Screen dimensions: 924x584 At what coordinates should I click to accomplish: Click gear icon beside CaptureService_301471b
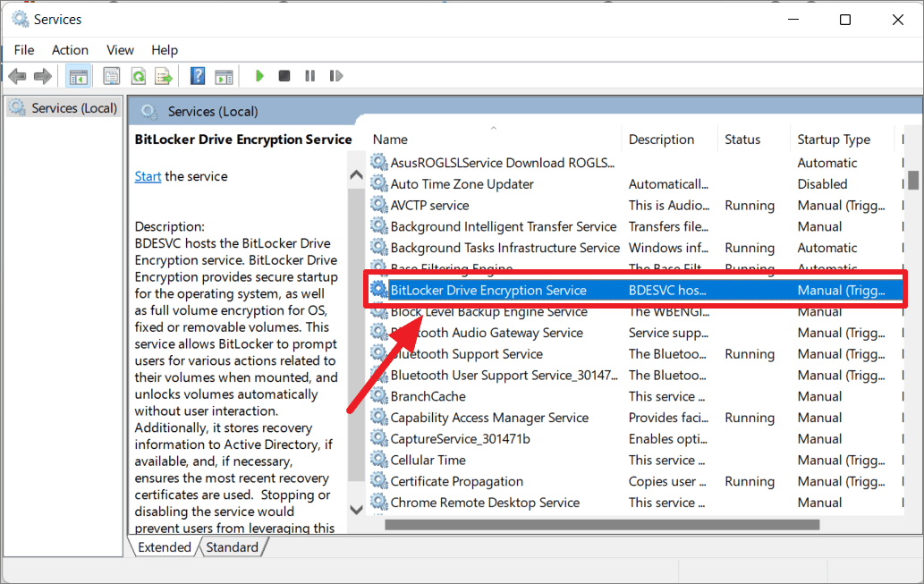pos(378,438)
